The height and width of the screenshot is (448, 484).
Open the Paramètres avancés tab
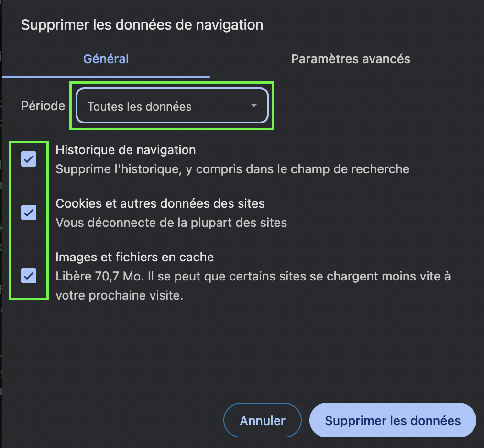(x=351, y=59)
